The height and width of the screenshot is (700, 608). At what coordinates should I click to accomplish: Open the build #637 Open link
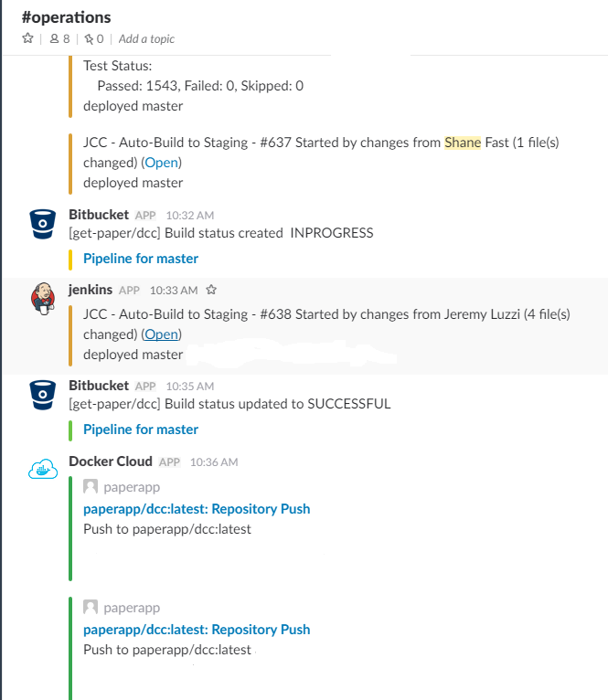[x=162, y=163]
